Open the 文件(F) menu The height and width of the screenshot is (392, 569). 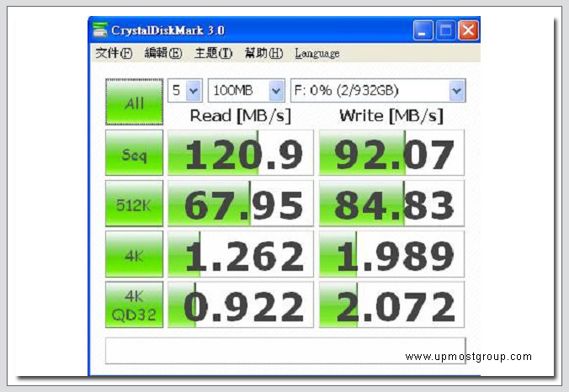(x=114, y=53)
